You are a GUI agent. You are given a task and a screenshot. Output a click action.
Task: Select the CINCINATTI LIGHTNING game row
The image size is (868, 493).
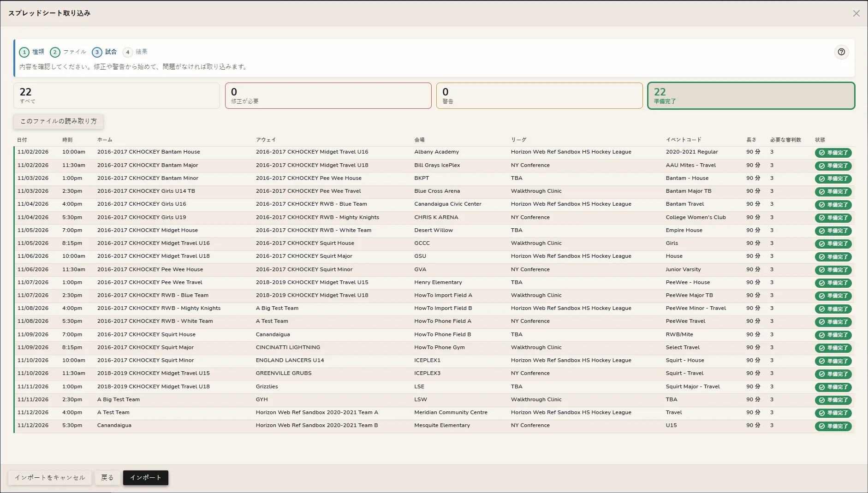tap(434, 347)
